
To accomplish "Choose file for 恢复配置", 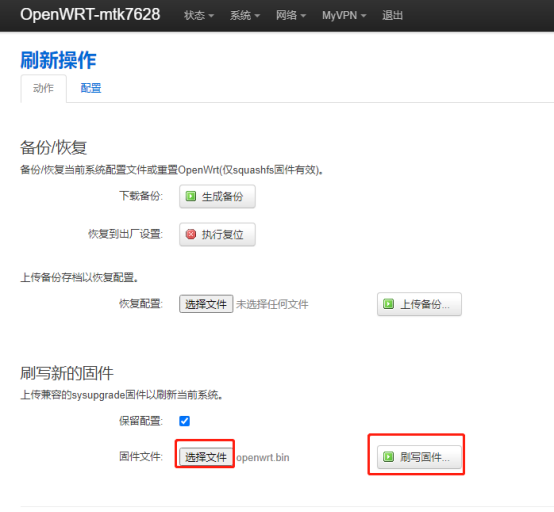I will pos(206,304).
